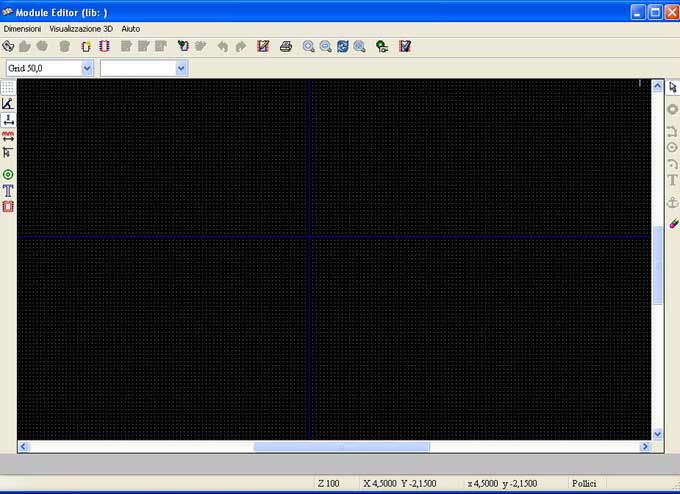This screenshot has height=494, width=680.
Task: Zoom in with the magnifier plus icon
Action: pyautogui.click(x=308, y=46)
